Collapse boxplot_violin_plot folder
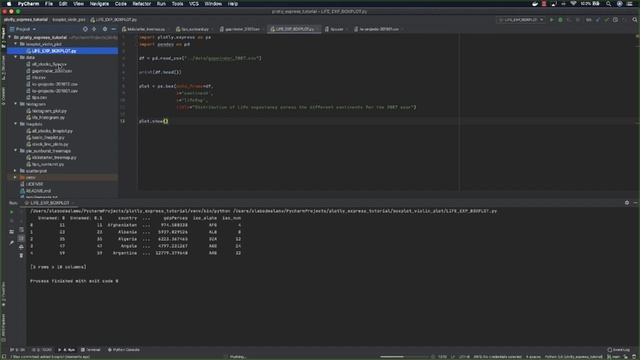 click(x=16, y=44)
